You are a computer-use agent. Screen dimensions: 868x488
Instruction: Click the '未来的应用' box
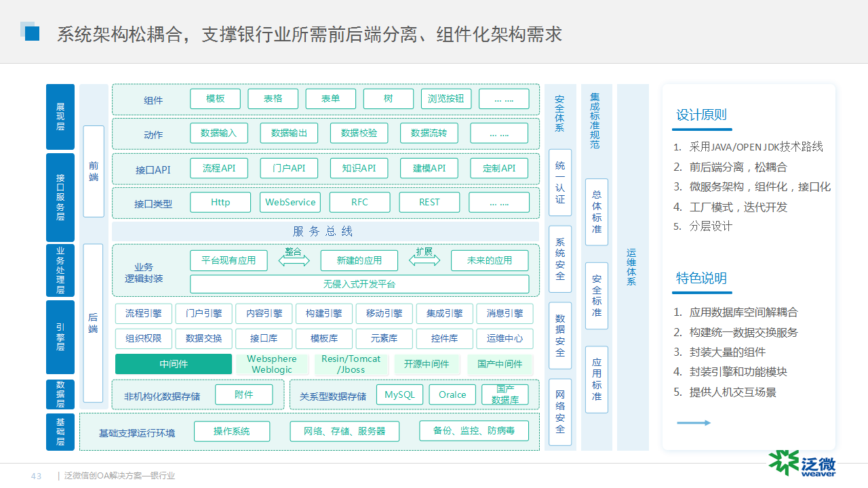pos(490,260)
